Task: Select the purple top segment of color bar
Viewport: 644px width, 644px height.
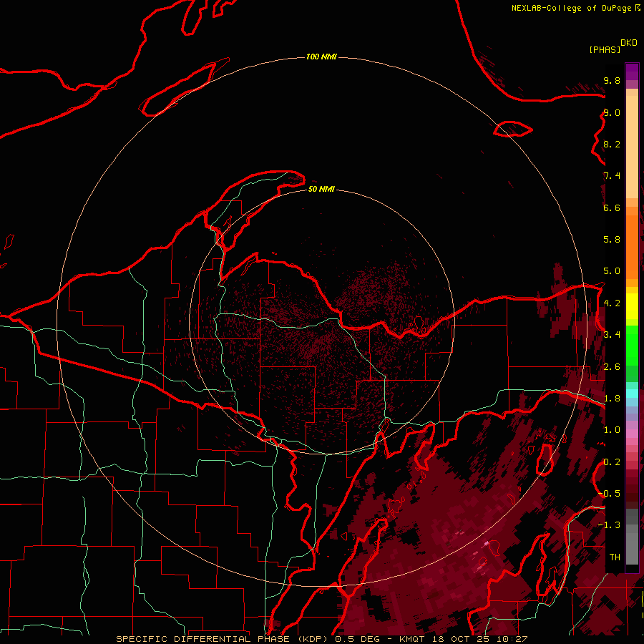Action: [632, 72]
